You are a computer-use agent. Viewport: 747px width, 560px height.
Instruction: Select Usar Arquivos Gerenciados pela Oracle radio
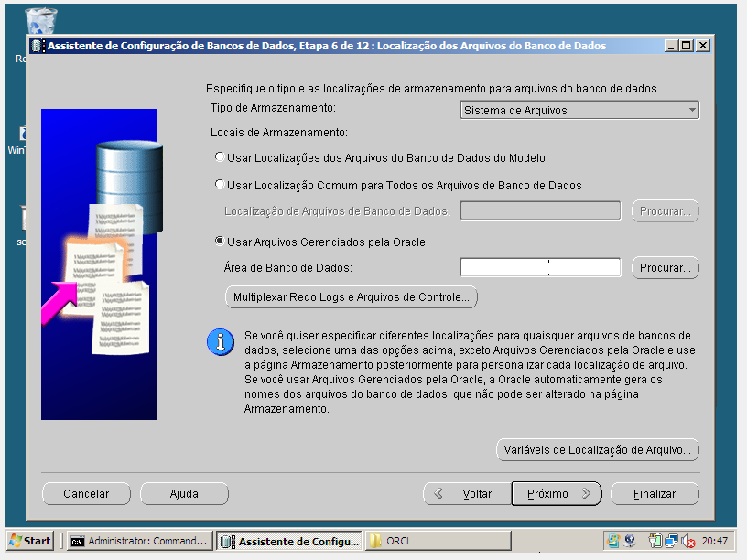pyautogui.click(x=220, y=242)
